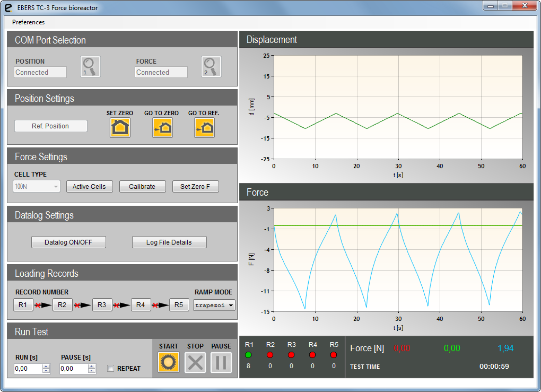The height and width of the screenshot is (392, 541).
Task: Toggle the link between R4 and R5
Action: point(160,305)
